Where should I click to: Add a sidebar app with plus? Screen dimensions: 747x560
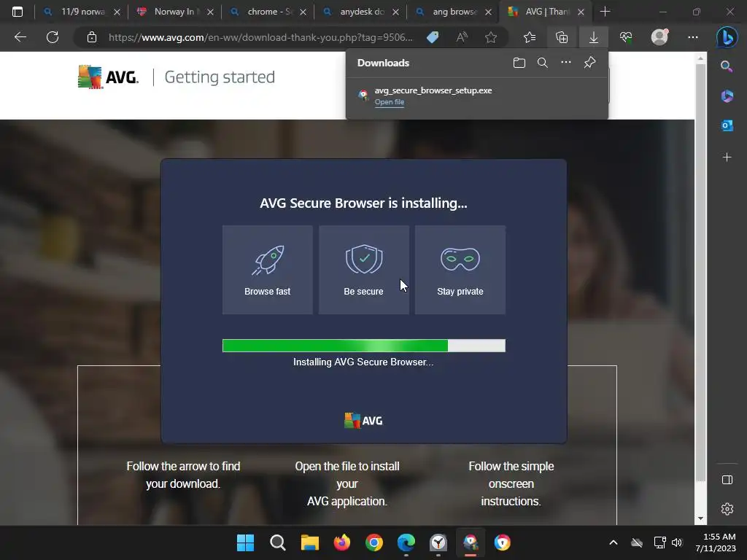(727, 157)
